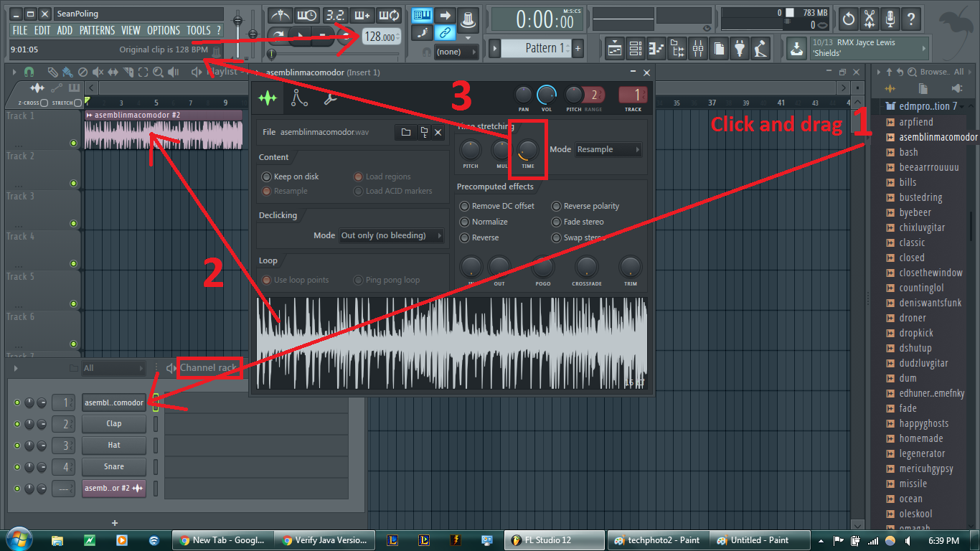Open the channel rack All filter dropdown

click(113, 368)
